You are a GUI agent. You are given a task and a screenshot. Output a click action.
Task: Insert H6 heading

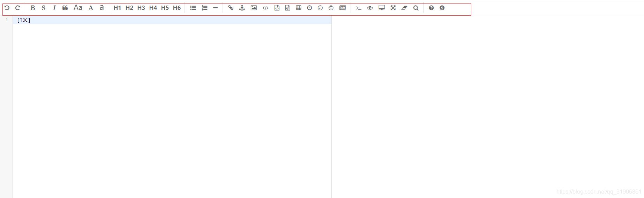(x=177, y=8)
